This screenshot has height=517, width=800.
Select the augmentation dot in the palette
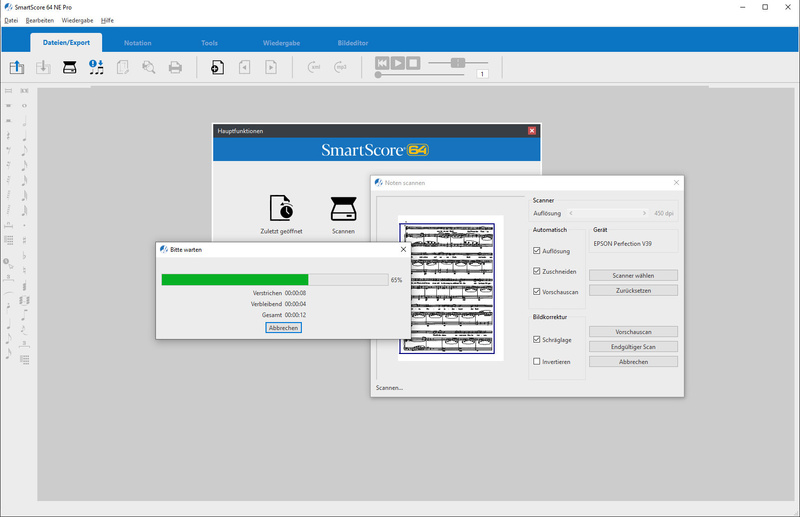tap(24, 225)
